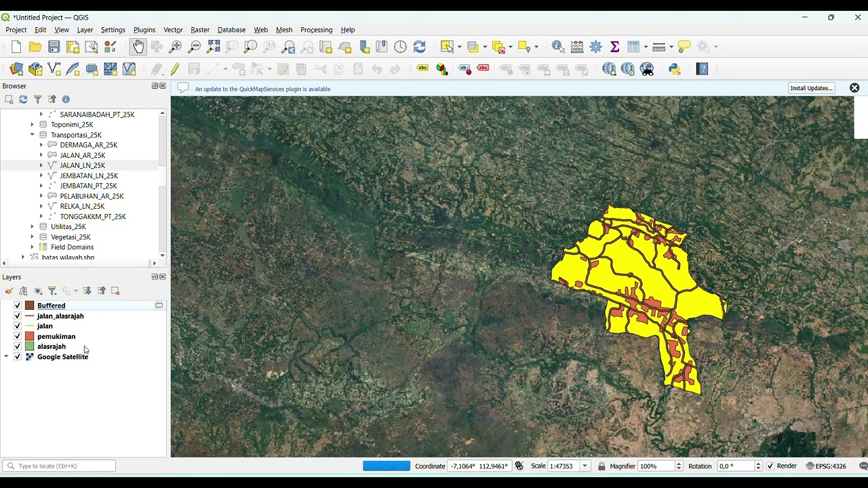The height and width of the screenshot is (488, 868).
Task: Open the Help contents book icon
Action: pyautogui.click(x=703, y=69)
